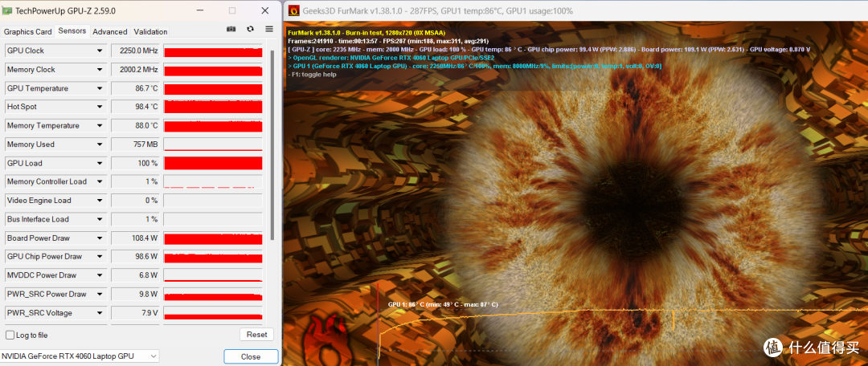The width and height of the screenshot is (868, 366).
Task: Open the MVDDC Power Draw dropdown
Action: (100, 275)
